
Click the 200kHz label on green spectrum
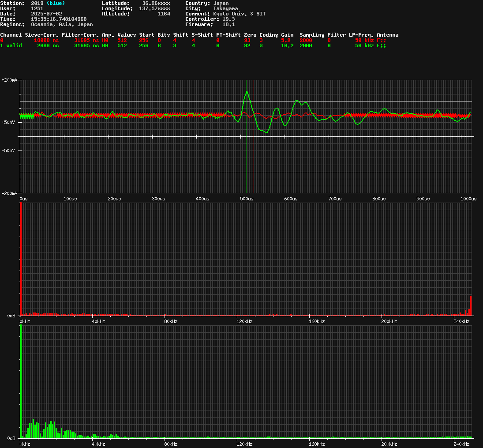pyautogui.click(x=389, y=444)
